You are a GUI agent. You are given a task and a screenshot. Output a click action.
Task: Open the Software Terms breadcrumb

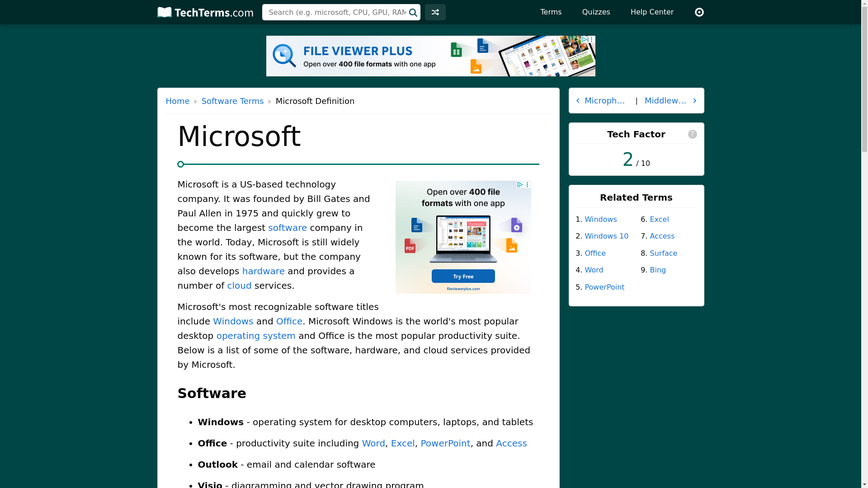pyautogui.click(x=232, y=101)
